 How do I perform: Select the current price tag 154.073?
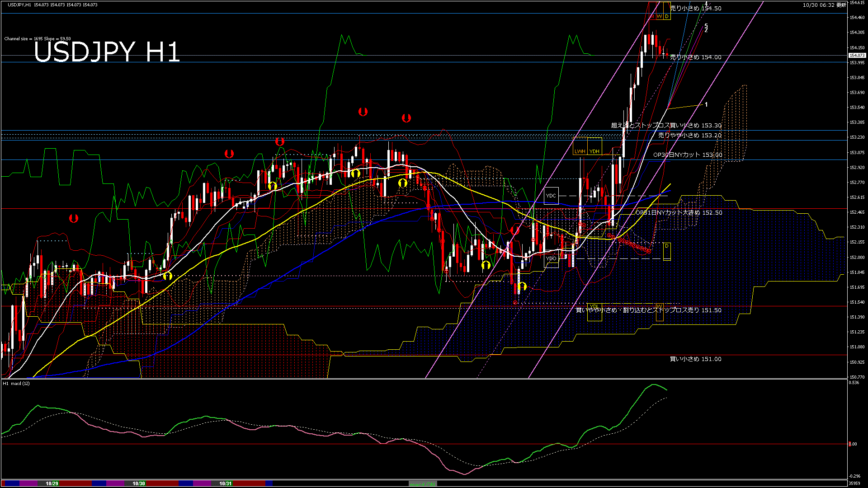(857, 56)
